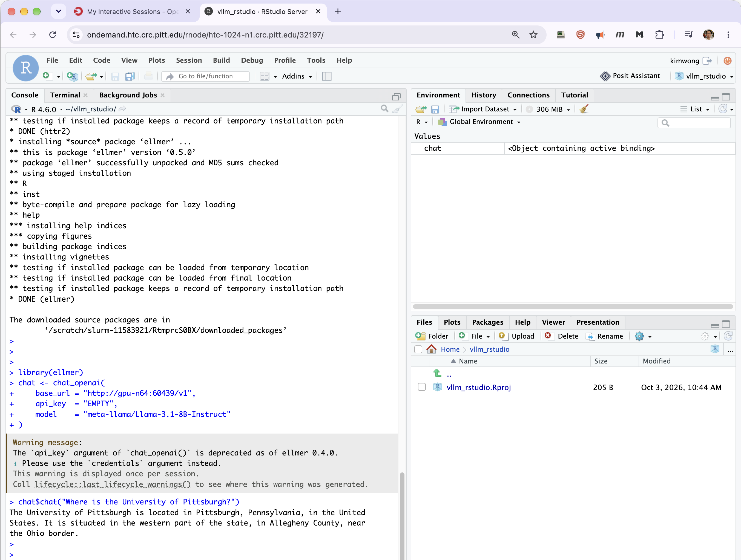Refresh the Environment pane

723,109
